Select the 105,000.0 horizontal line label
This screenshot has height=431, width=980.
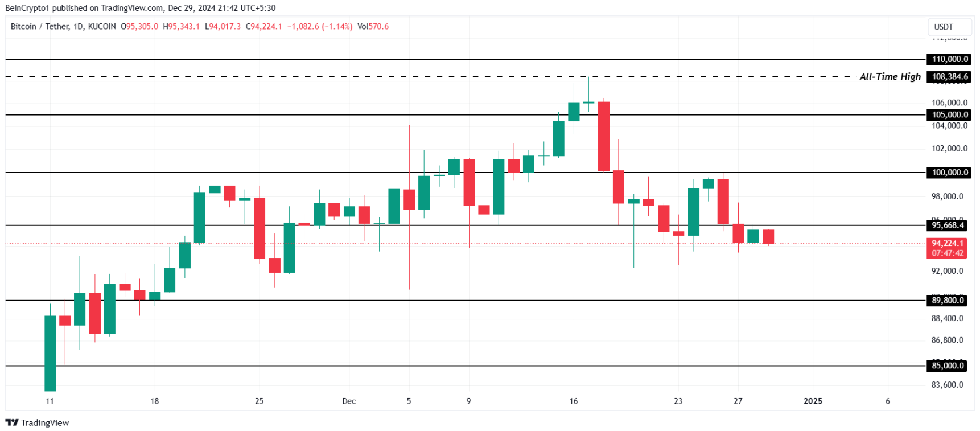(949, 114)
